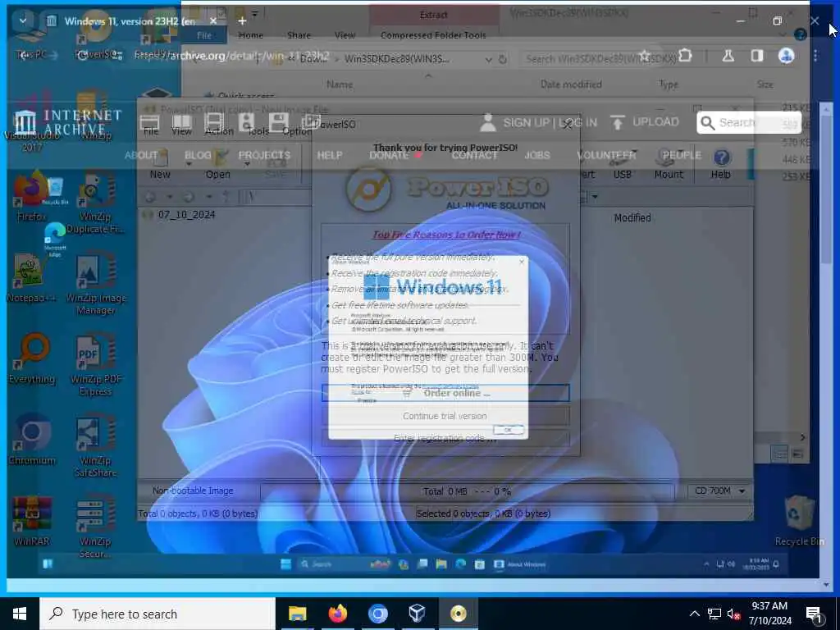Focus the Internet Archive Search field
Screen dimensions: 840x630
(x=748, y=123)
